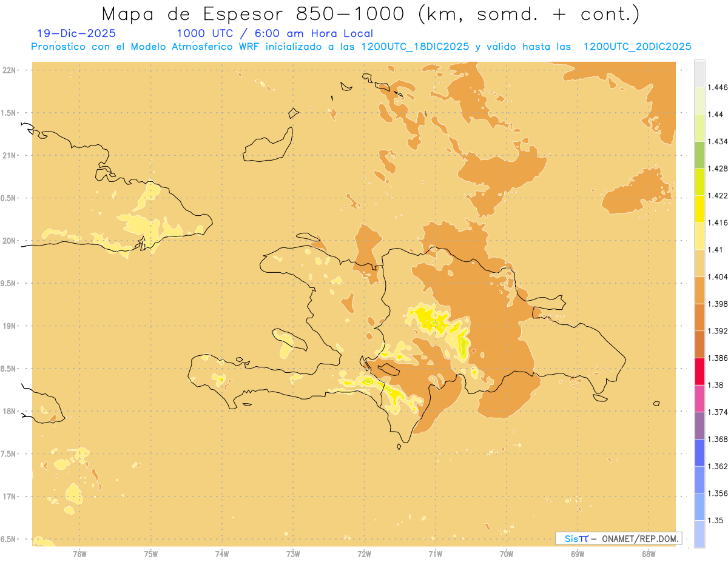Click colorbar value 1.404
The height and width of the screenshot is (562, 728).
tap(718, 277)
